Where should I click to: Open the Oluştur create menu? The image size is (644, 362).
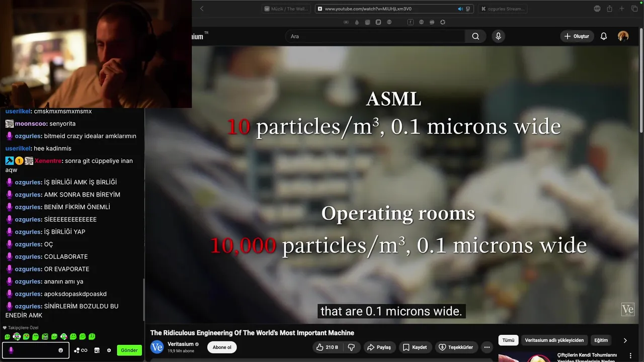577,36
